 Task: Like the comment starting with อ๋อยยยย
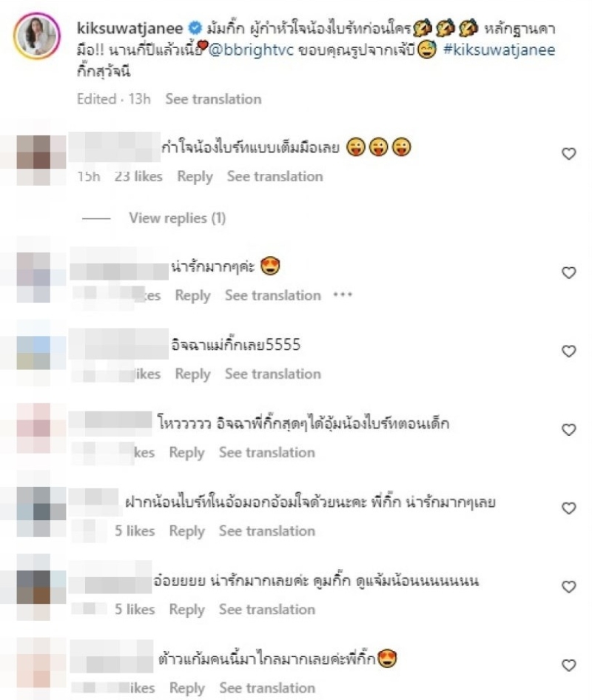click(x=568, y=587)
